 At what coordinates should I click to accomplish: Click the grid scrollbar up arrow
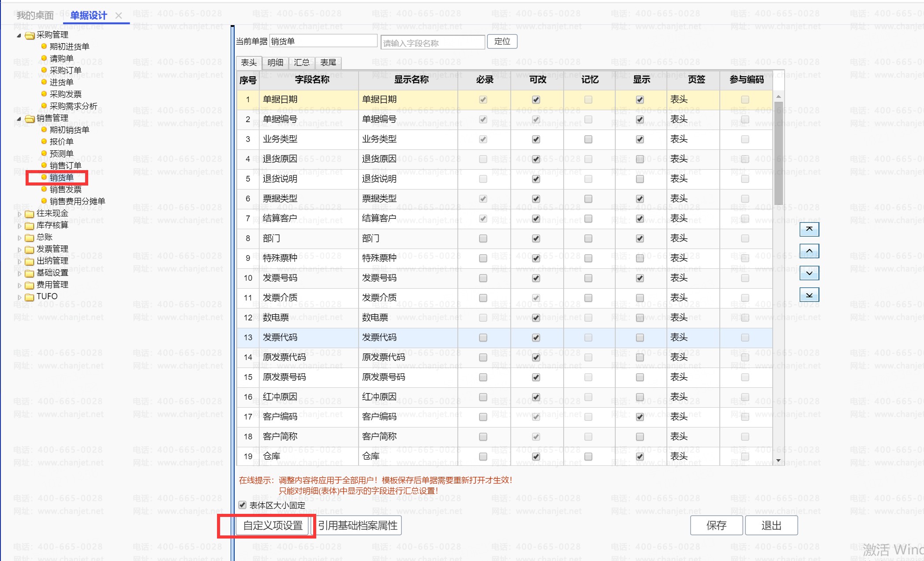click(778, 97)
